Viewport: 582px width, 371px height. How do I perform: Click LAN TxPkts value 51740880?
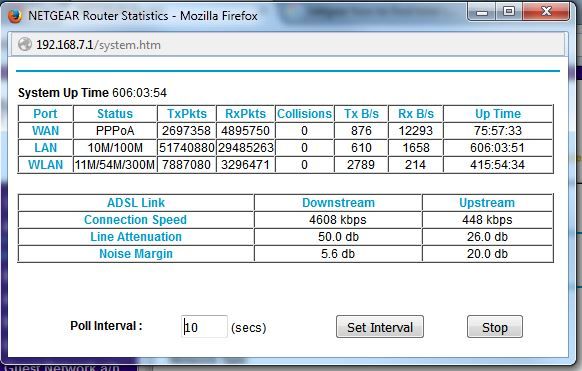[x=187, y=148]
